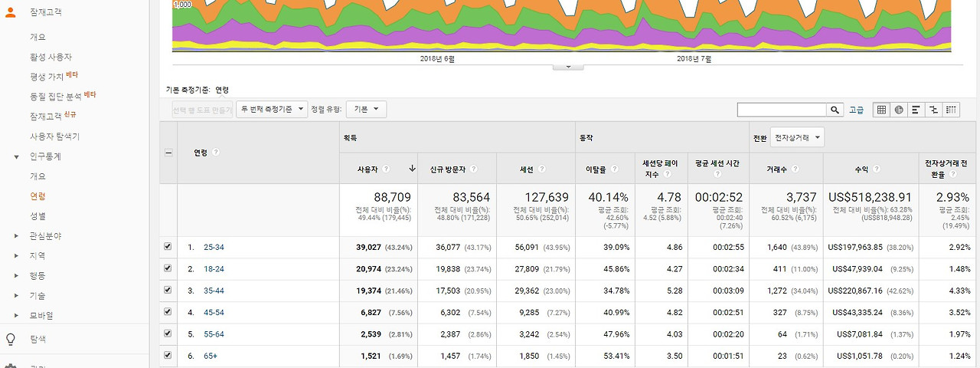Open 사용자 탐색기 report
The width and height of the screenshot is (980, 368).
coord(54,136)
